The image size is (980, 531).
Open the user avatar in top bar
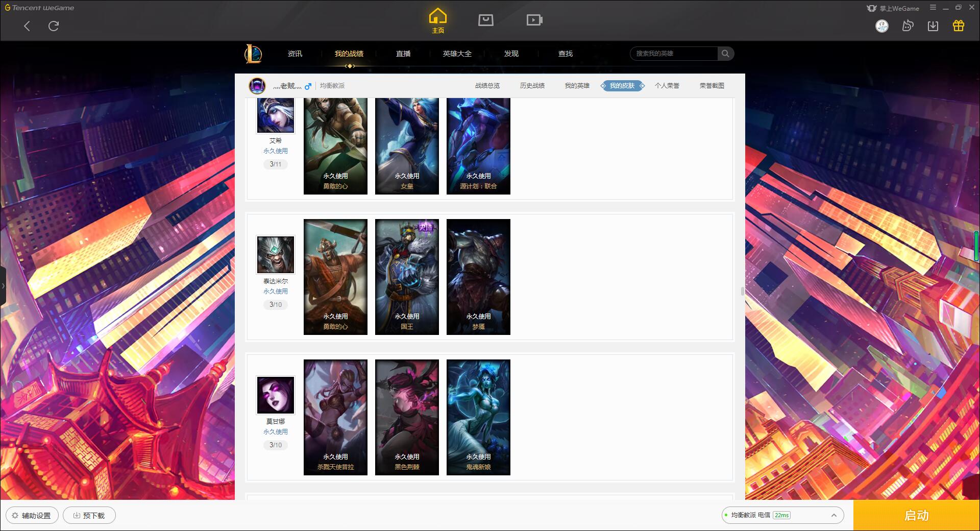882,26
